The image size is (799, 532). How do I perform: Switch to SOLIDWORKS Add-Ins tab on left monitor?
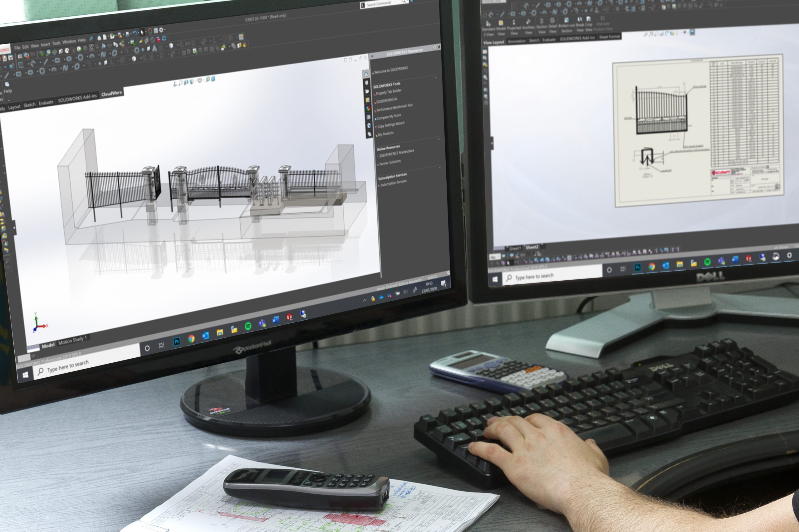77,98
